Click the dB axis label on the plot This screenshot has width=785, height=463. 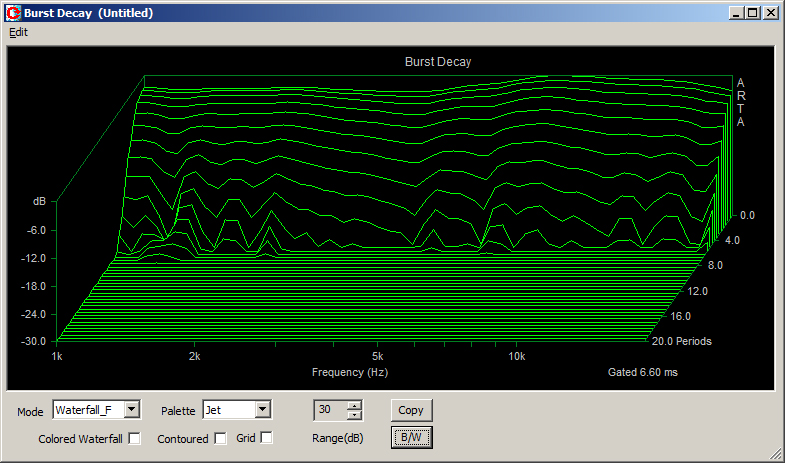(x=39, y=202)
